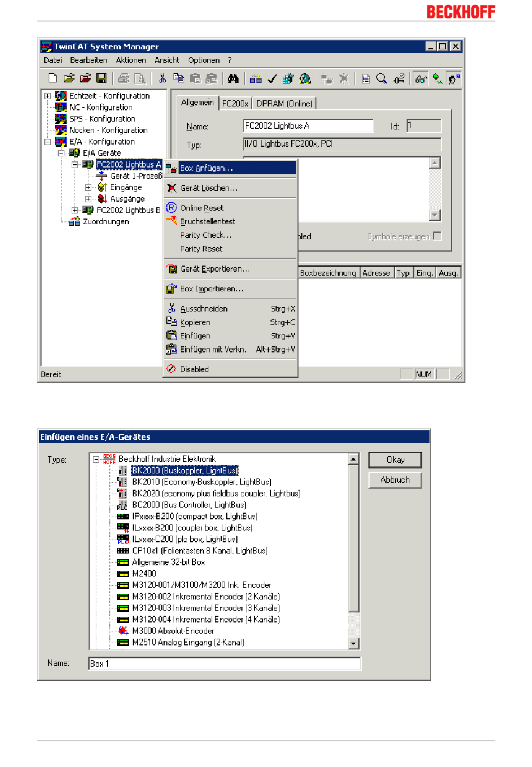Select NC - Konfiguration in the tree
This screenshot has height=767, width=532.
pyautogui.click(x=101, y=108)
